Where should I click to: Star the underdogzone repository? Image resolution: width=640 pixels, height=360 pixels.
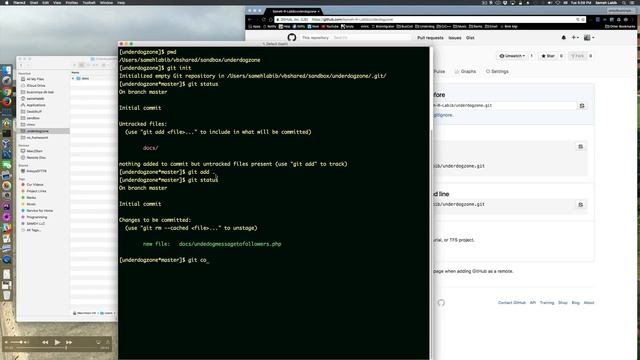point(548,56)
